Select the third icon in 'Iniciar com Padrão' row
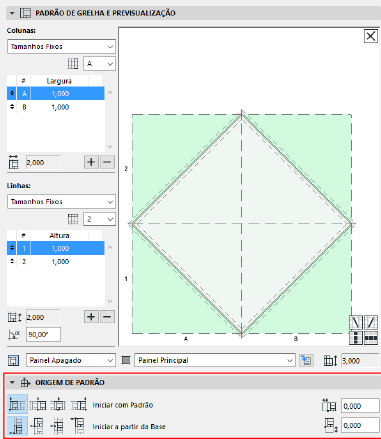The width and height of the screenshot is (381, 439). click(x=58, y=405)
